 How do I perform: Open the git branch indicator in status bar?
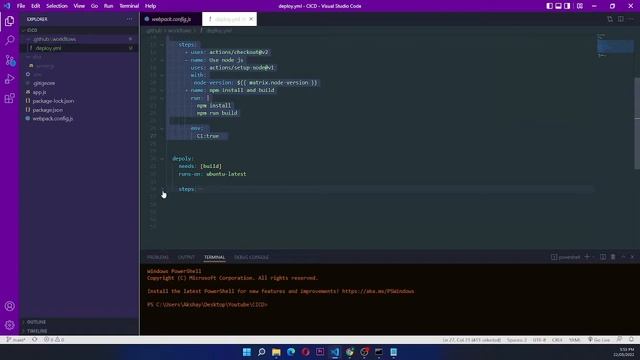(x=16, y=340)
